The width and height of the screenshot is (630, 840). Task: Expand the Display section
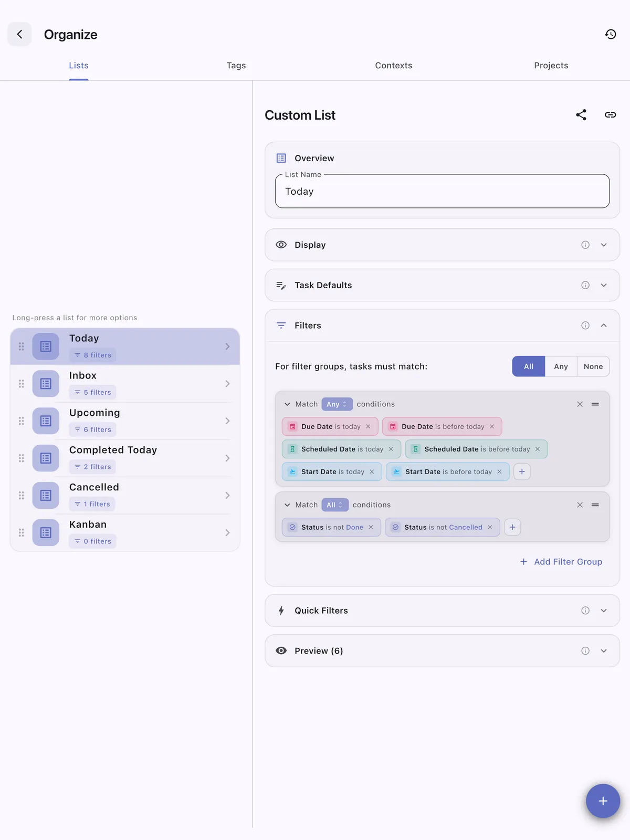point(604,245)
